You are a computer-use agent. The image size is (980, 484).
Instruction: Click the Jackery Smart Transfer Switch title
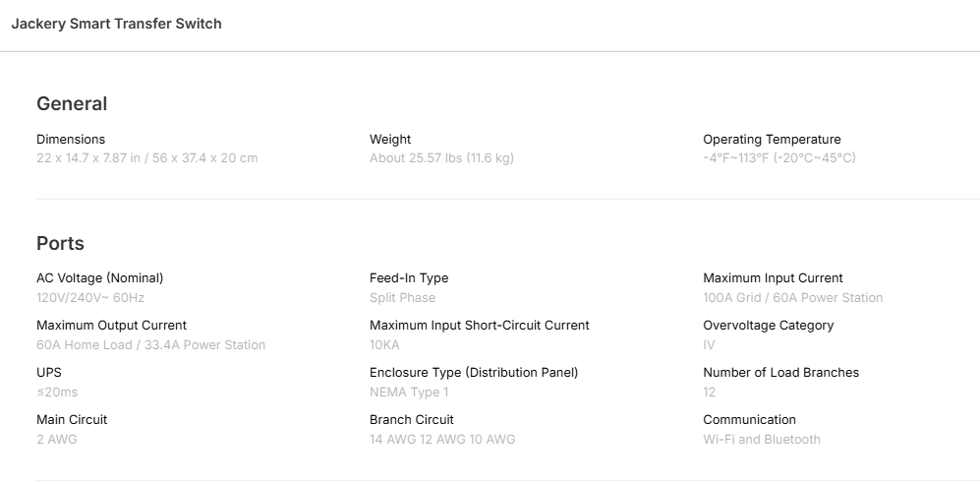click(116, 24)
